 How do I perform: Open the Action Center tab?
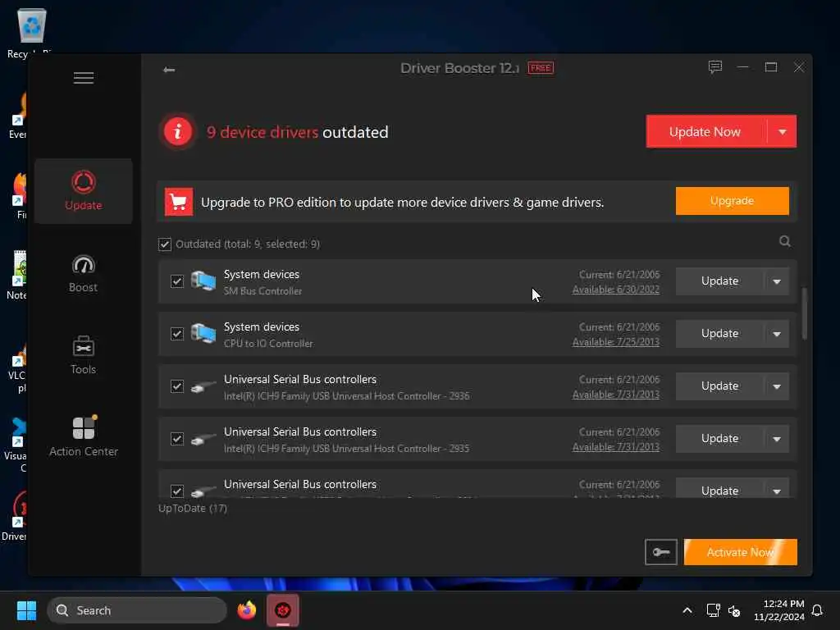pos(84,437)
